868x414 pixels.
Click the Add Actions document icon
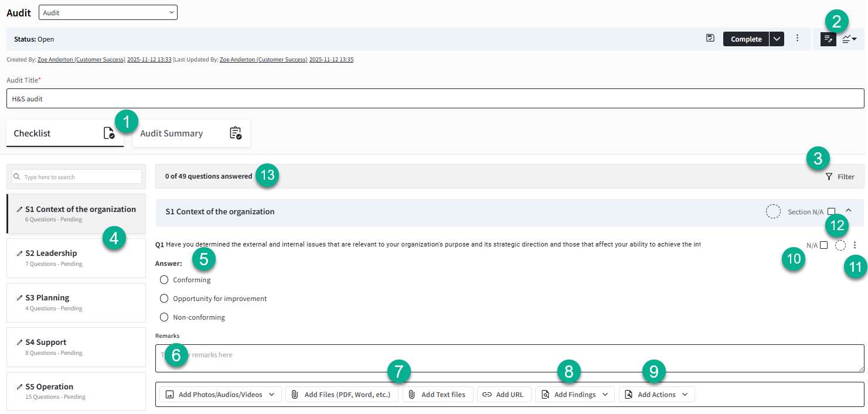(629, 395)
